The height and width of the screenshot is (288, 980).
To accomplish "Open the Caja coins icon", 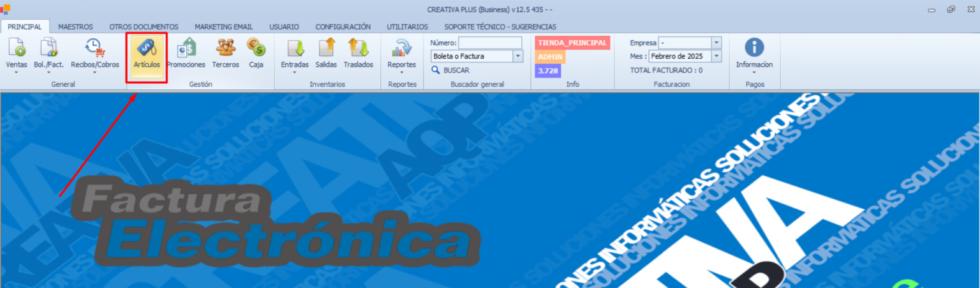I will point(256,48).
